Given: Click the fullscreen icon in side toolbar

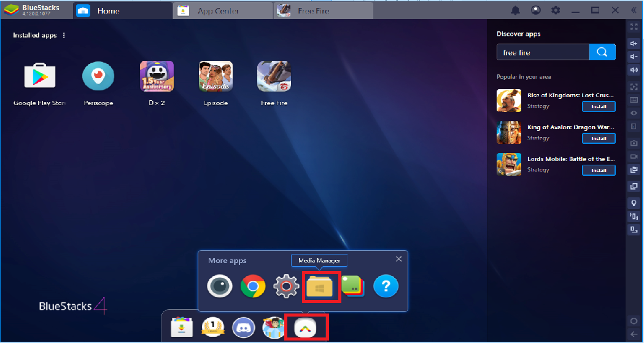Looking at the screenshot, I should pyautogui.click(x=634, y=28).
